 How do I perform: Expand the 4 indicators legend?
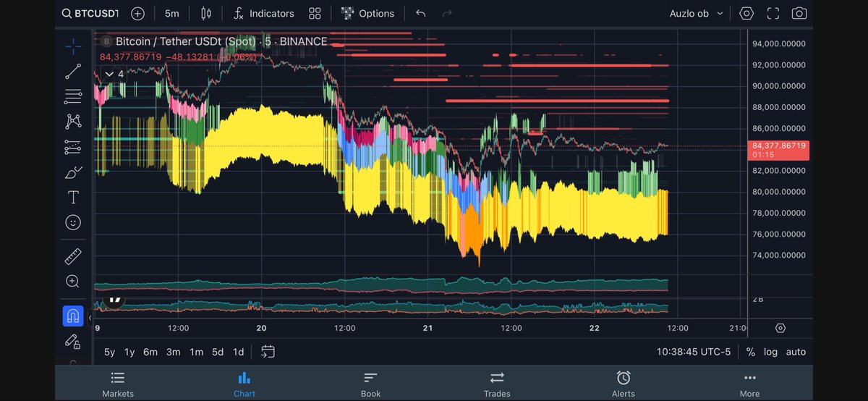coord(113,74)
